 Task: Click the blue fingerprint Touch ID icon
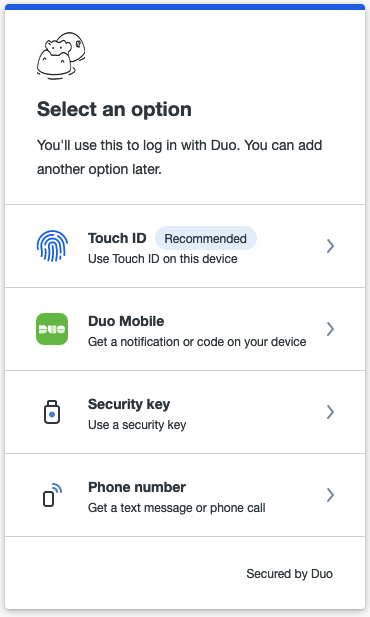52,246
